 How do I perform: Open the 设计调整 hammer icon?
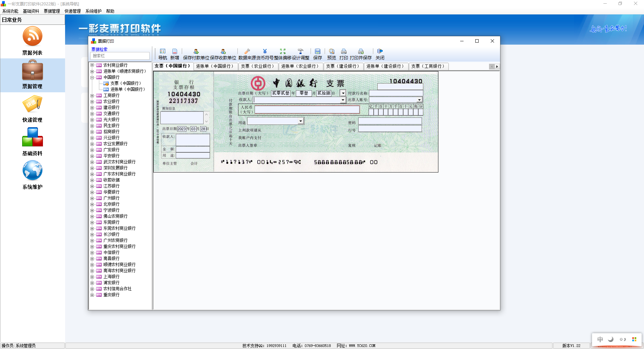coord(301,51)
